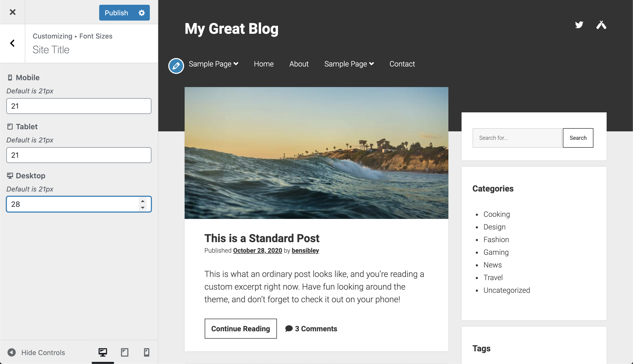The width and height of the screenshot is (633, 364).
Task: Click the tablet device preview icon
Action: (x=124, y=353)
